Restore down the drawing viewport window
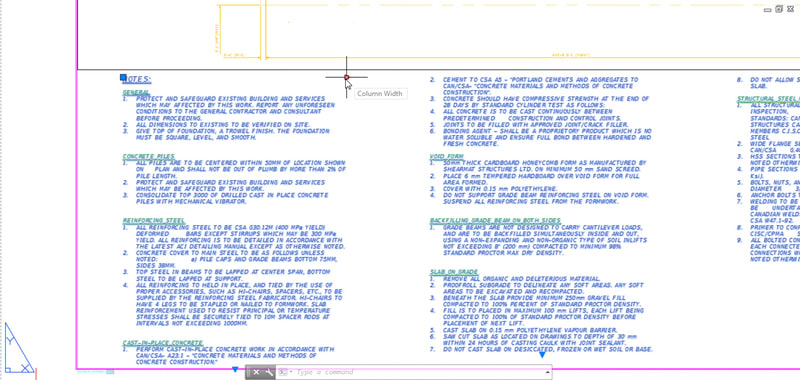 click(779, 9)
